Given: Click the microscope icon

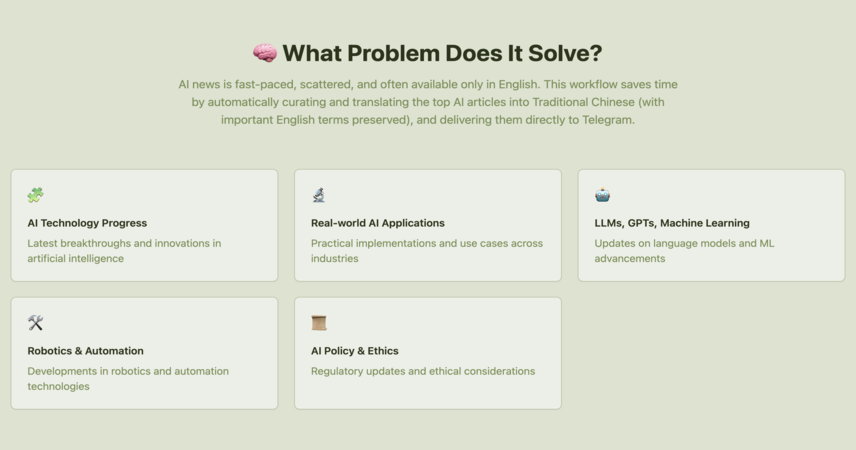Looking at the screenshot, I should click(x=319, y=195).
